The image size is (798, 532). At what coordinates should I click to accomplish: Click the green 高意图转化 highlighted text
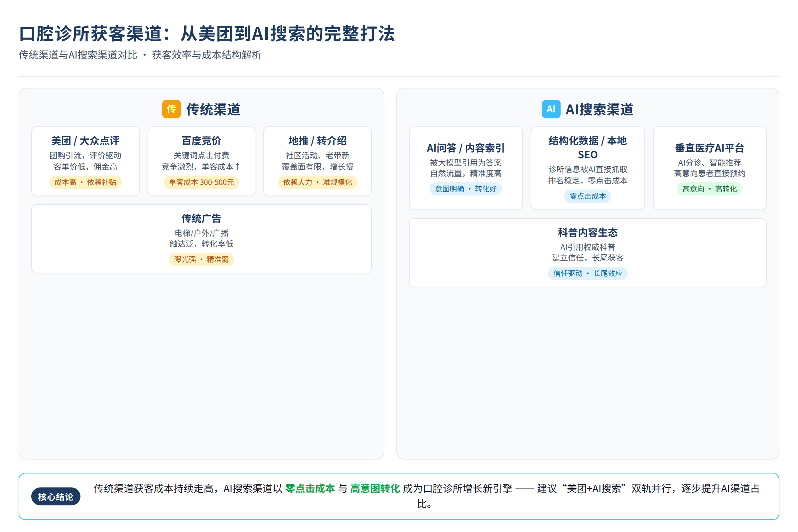click(375, 488)
